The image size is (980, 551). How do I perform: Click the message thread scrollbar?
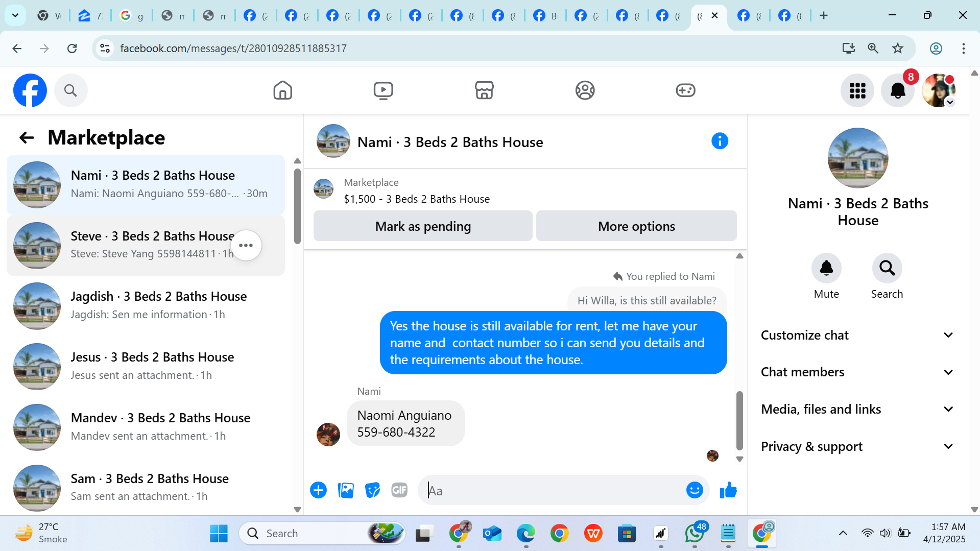point(739,420)
